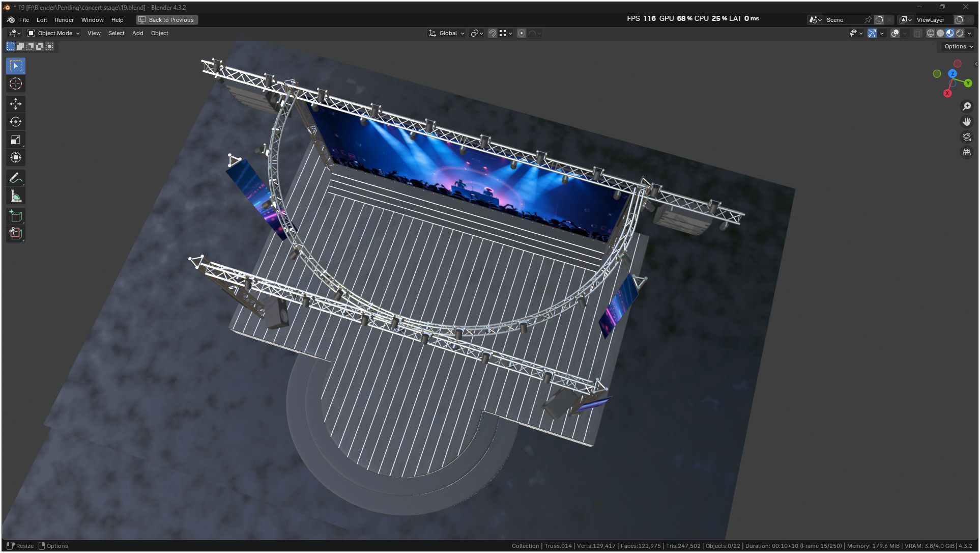Open the Object Mode dropdown

click(x=54, y=33)
